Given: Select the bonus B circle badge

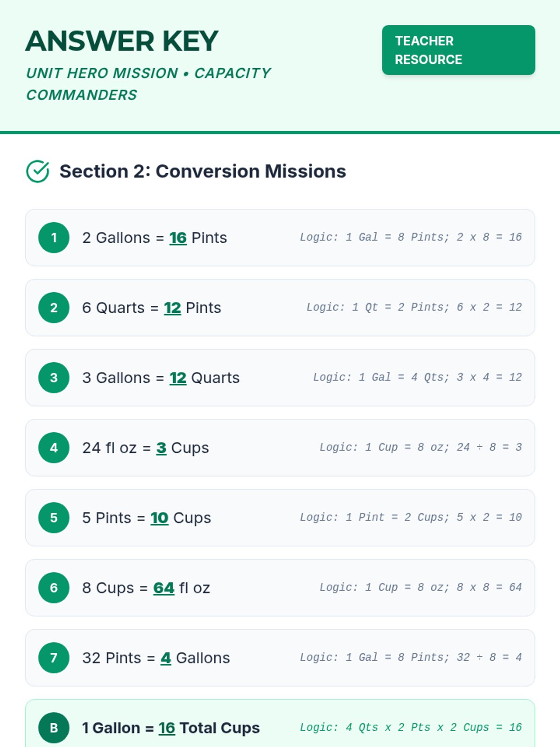Looking at the screenshot, I should pyautogui.click(x=54, y=728).
